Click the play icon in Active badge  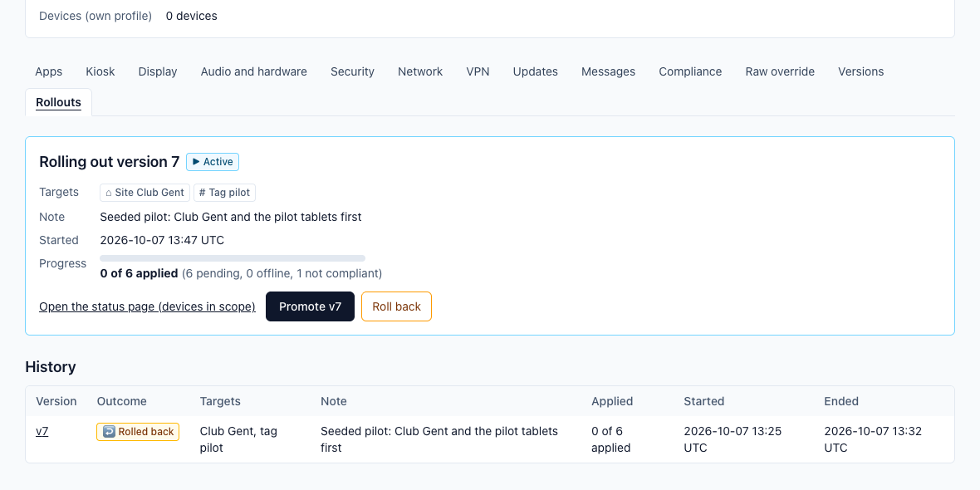pos(196,162)
